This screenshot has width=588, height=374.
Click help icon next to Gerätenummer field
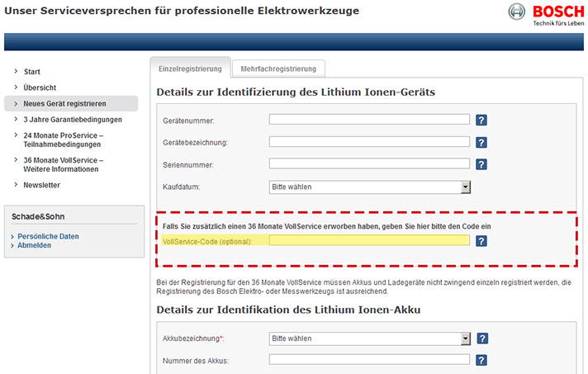(481, 120)
